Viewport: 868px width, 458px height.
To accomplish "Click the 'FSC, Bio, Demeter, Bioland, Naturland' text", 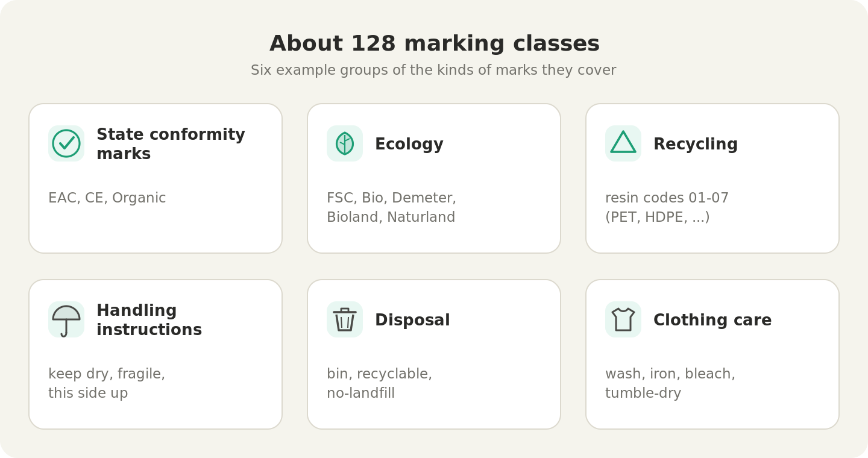I will click(x=391, y=207).
